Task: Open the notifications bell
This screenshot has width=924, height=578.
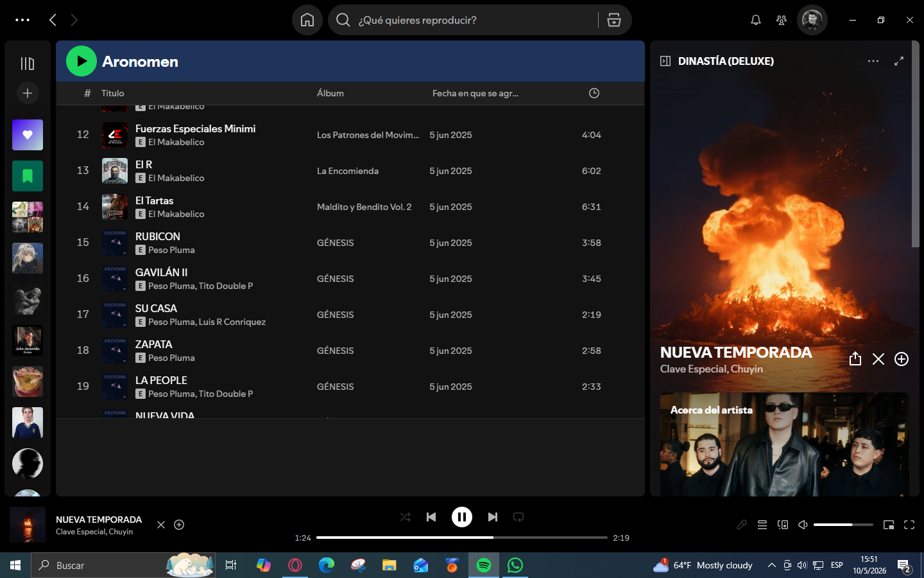Action: [756, 20]
